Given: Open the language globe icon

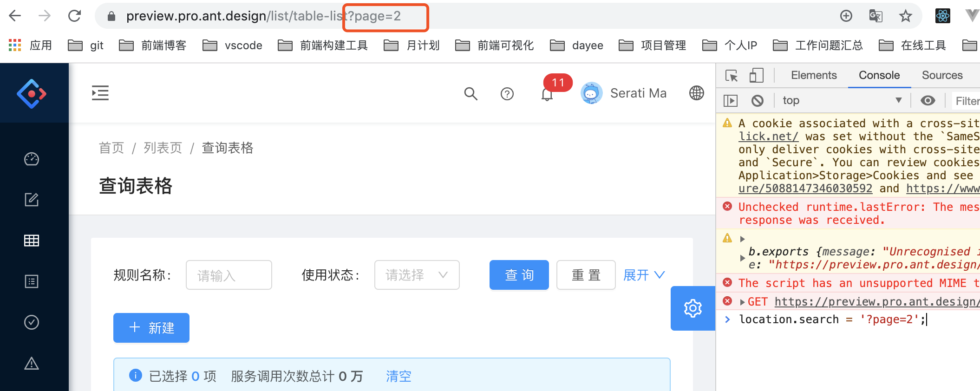Looking at the screenshot, I should pos(697,93).
